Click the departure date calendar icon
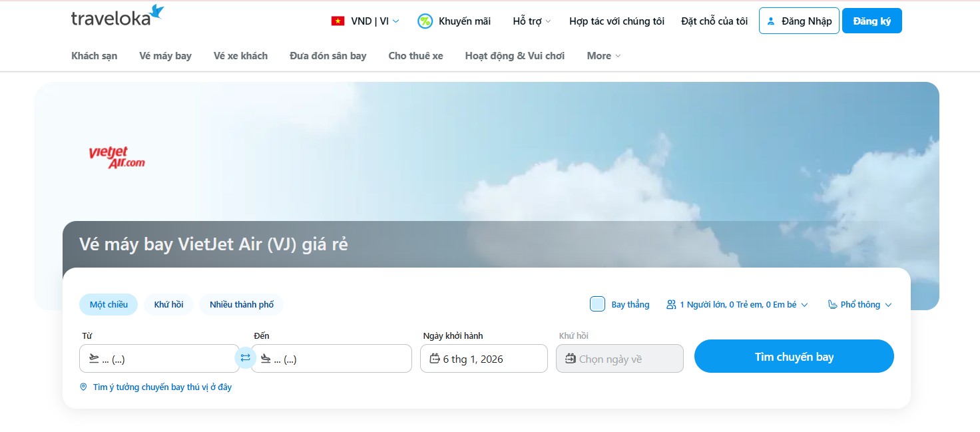The width and height of the screenshot is (980, 432). pyautogui.click(x=435, y=359)
